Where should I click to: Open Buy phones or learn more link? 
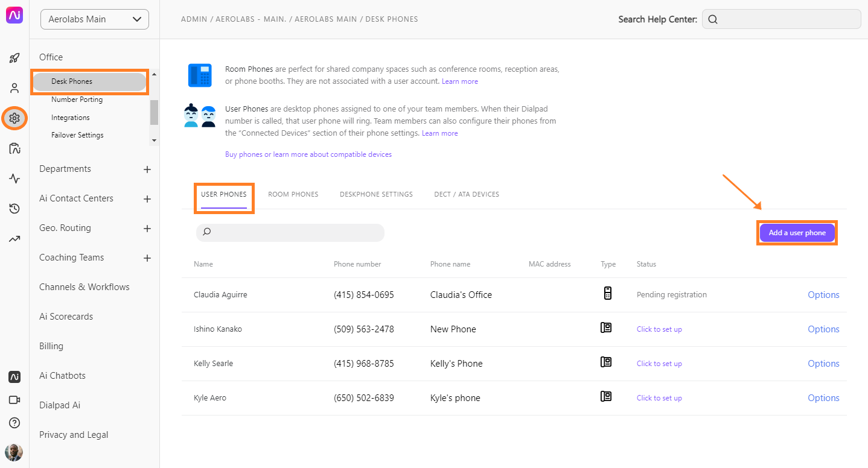click(x=308, y=154)
